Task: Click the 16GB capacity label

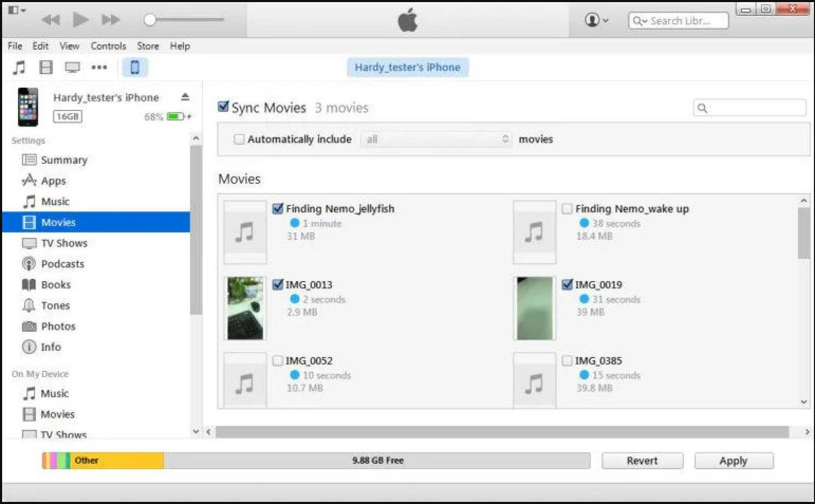Action: pos(68,116)
